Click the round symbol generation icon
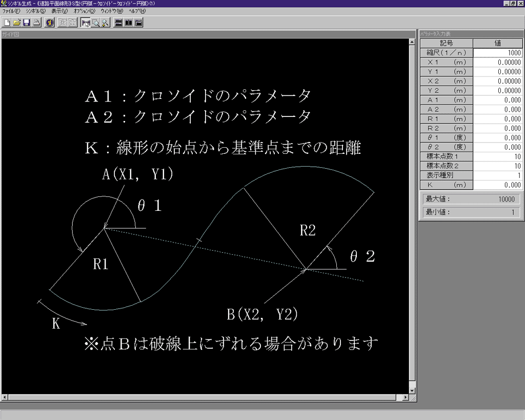 click(x=50, y=23)
